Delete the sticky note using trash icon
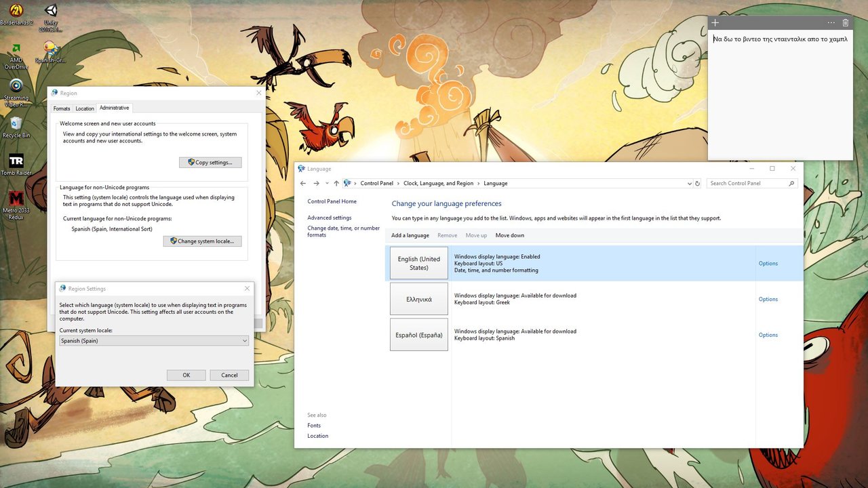This screenshot has height=488, width=868. (845, 23)
